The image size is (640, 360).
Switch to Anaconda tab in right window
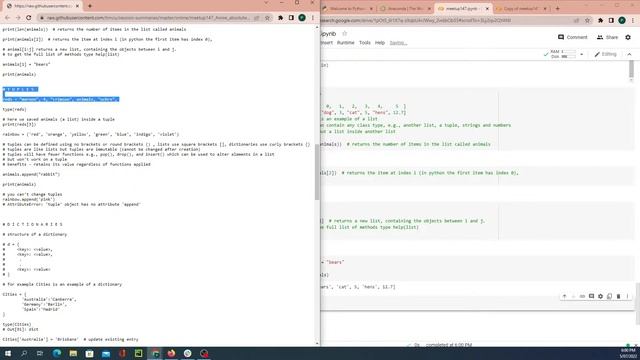[405, 8]
